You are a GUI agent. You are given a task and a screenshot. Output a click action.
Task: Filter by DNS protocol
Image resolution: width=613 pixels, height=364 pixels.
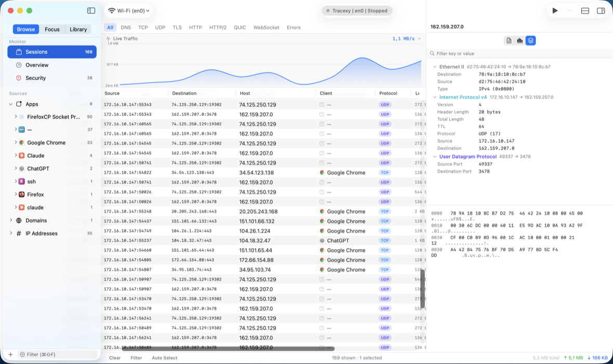(x=126, y=28)
